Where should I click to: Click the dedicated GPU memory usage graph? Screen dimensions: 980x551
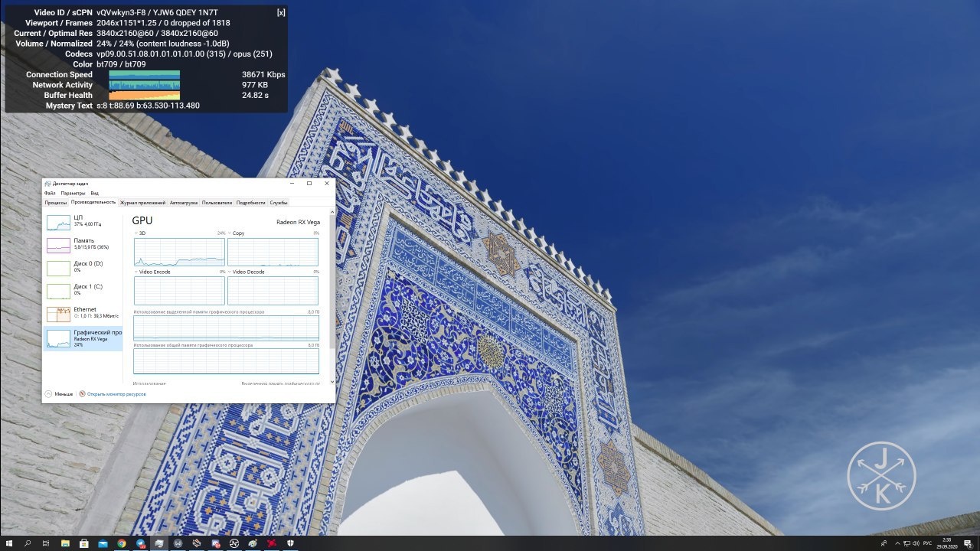(x=226, y=328)
